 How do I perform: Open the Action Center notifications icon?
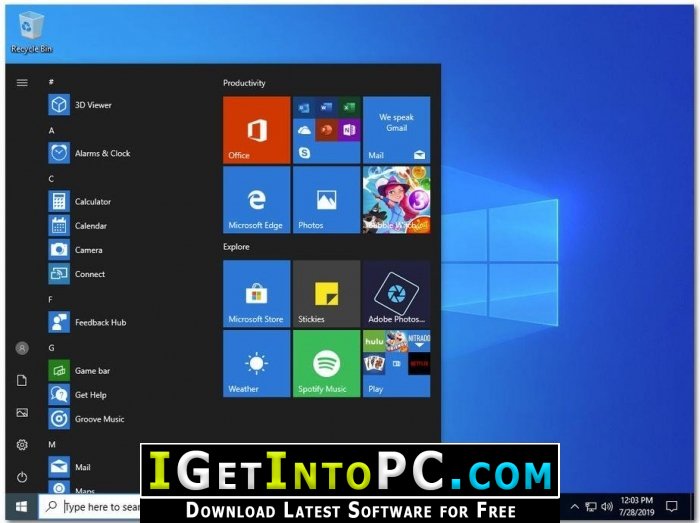(671, 506)
